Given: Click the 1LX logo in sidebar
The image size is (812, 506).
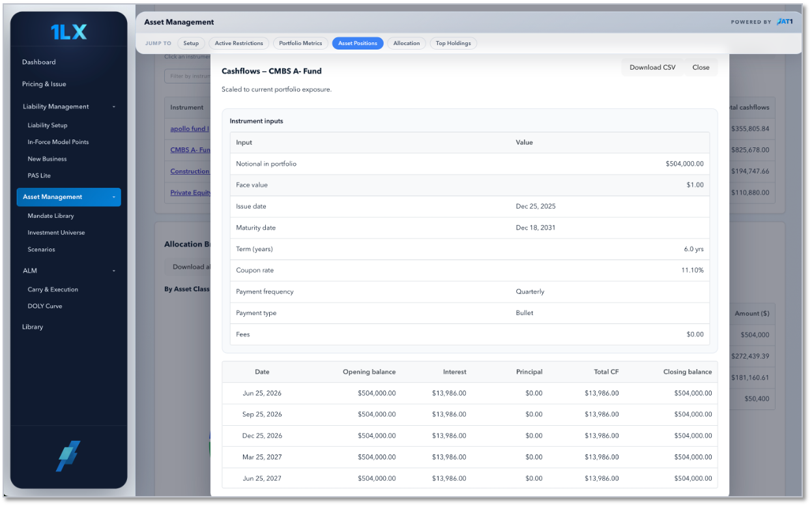Looking at the screenshot, I should (69, 32).
